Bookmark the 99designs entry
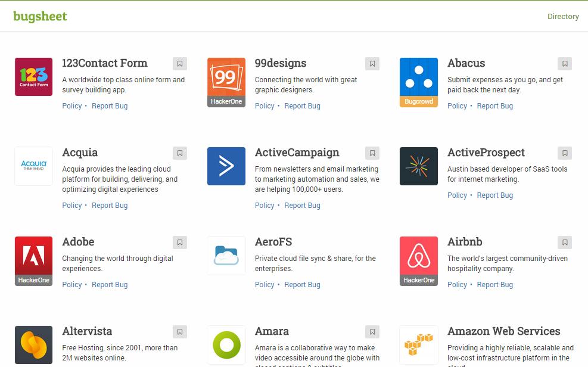The height and width of the screenshot is (367, 588). pos(372,64)
